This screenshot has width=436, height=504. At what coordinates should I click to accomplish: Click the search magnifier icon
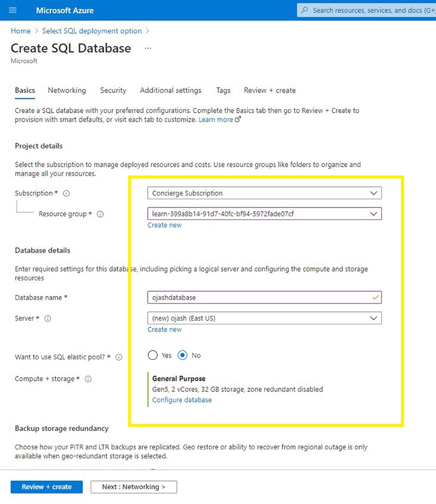point(304,10)
